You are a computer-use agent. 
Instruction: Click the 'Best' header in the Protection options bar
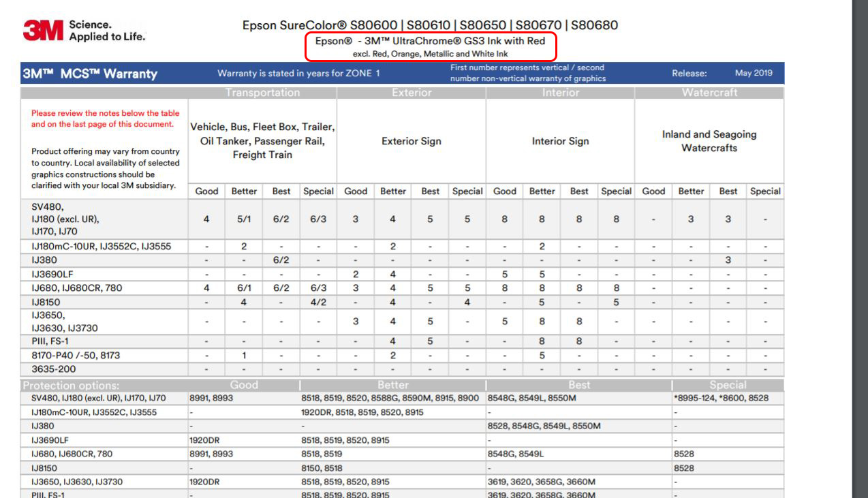(x=579, y=385)
